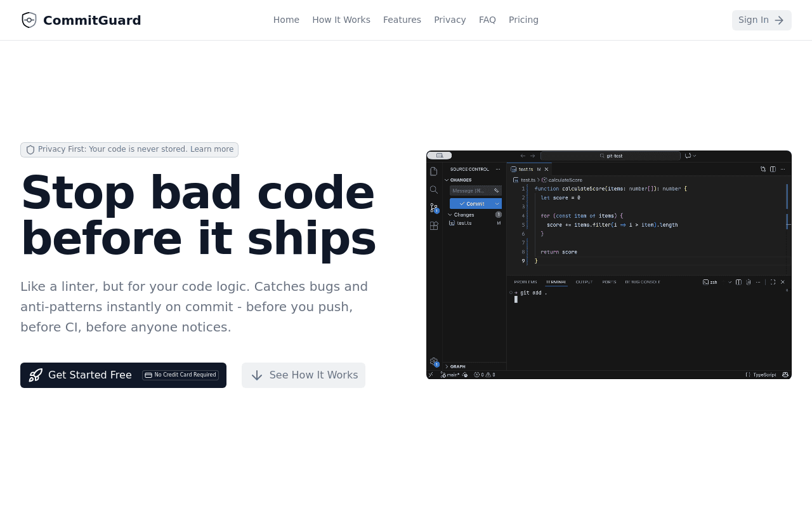Click the arrow icon in Sign In
Image resolution: width=812 pixels, height=508 pixels.
[779, 20]
